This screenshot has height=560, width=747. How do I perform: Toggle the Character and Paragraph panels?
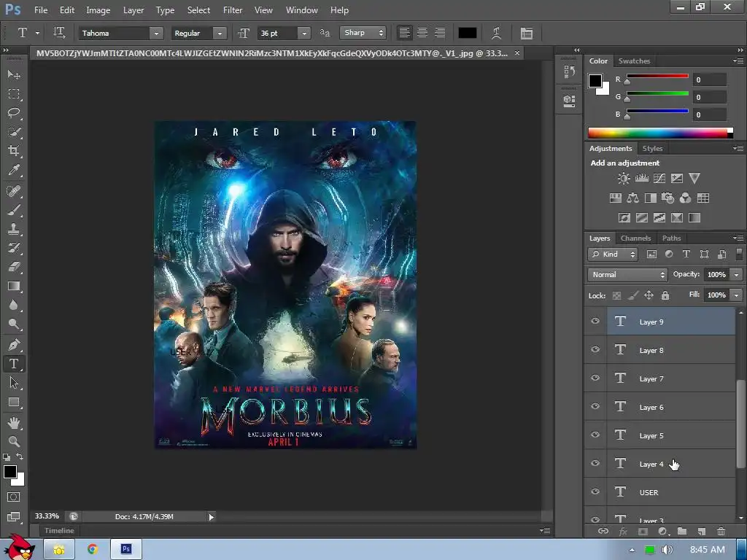click(x=527, y=33)
